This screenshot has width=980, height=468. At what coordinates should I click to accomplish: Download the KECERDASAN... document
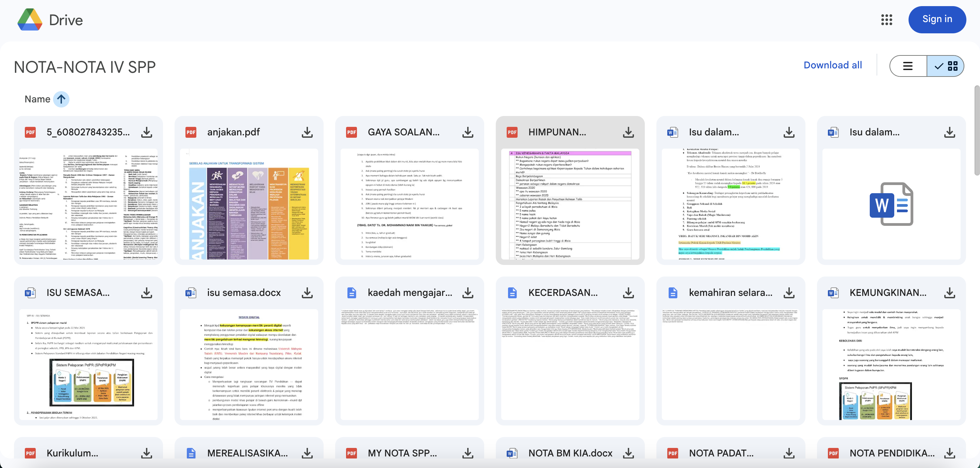pos(628,293)
